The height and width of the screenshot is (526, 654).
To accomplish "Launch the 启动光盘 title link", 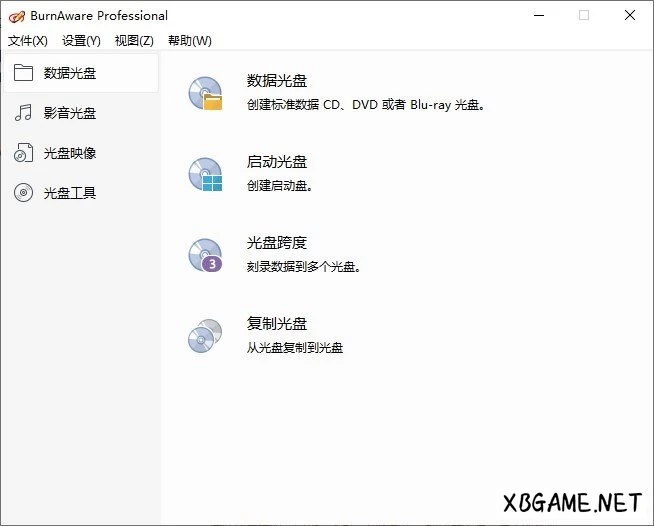I will point(277,162).
